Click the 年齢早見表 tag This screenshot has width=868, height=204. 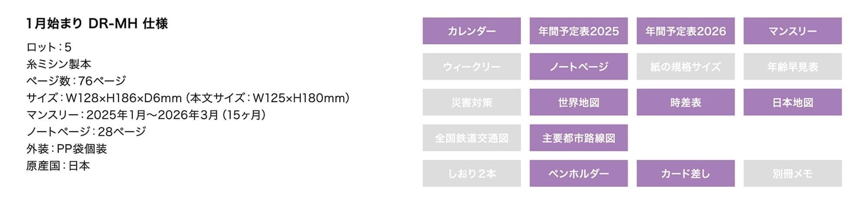point(792,67)
